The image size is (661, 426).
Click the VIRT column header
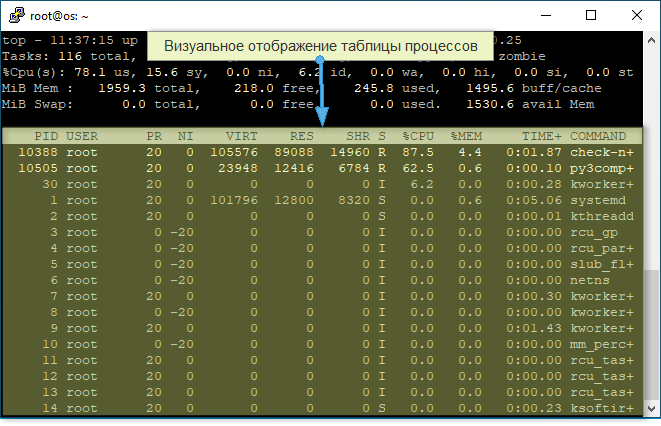click(241, 136)
